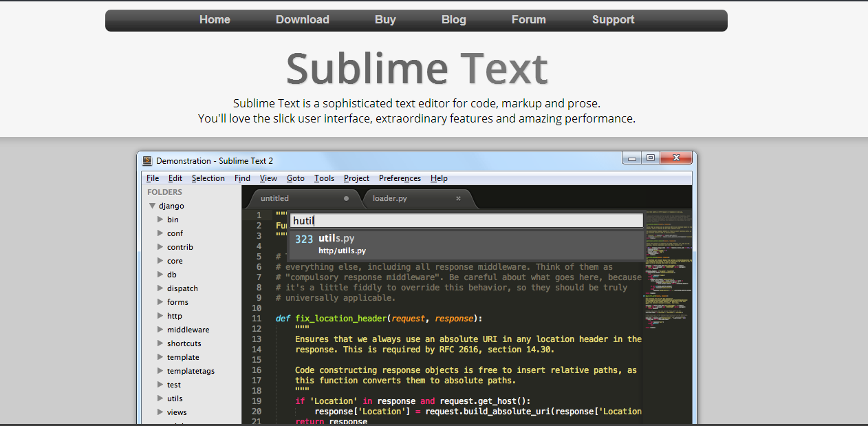
Task: Open the Help menu
Action: pyautogui.click(x=439, y=178)
